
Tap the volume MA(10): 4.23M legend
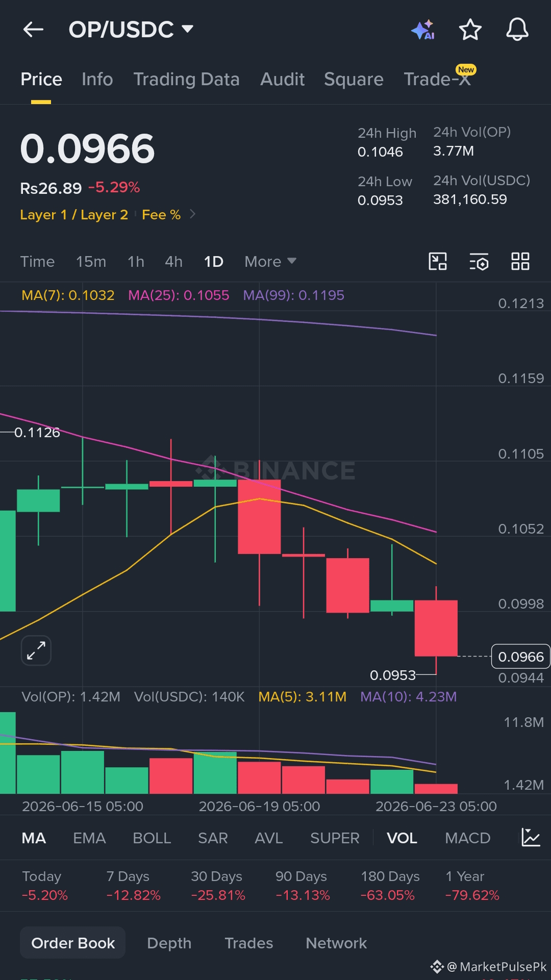[408, 697]
